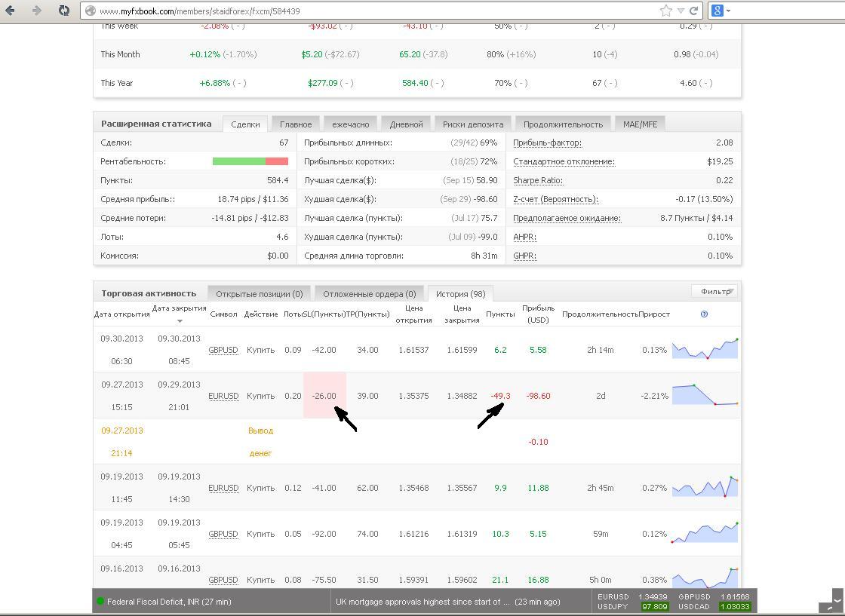Click growth chart thumbnail for 0.38% trade
Image resolution: width=845 pixels, height=616 pixels.
(705, 578)
